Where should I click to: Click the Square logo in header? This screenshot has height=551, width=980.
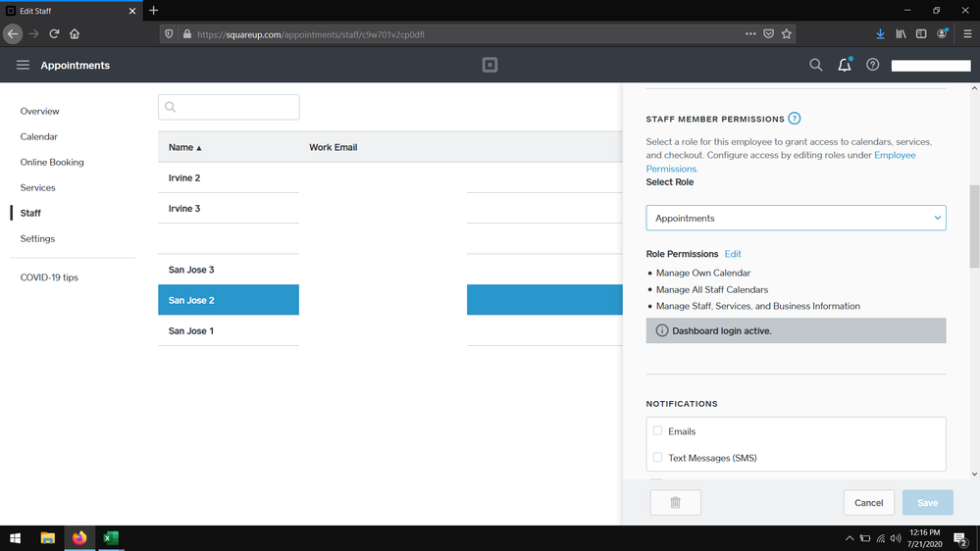490,66
